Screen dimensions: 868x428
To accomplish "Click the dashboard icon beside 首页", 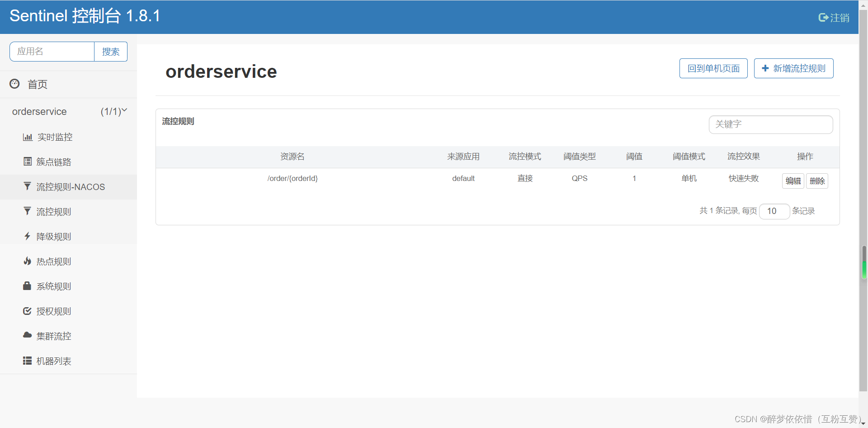I will pyautogui.click(x=15, y=84).
